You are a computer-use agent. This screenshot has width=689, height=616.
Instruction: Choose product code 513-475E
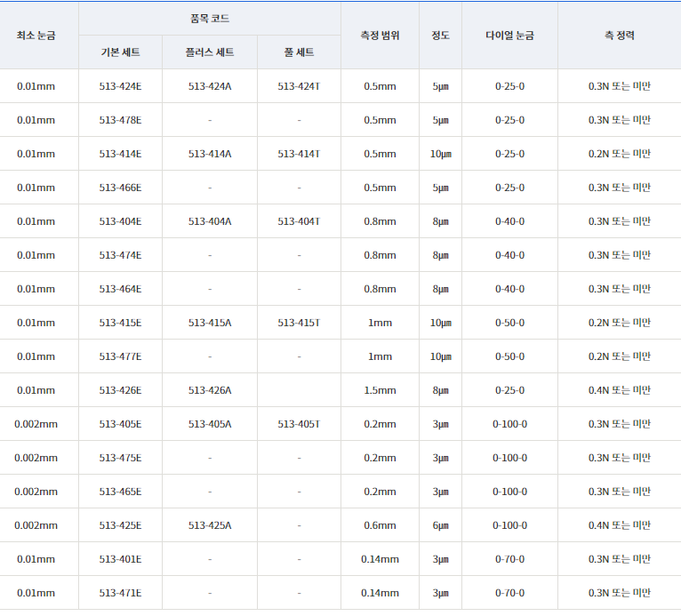tap(120, 459)
